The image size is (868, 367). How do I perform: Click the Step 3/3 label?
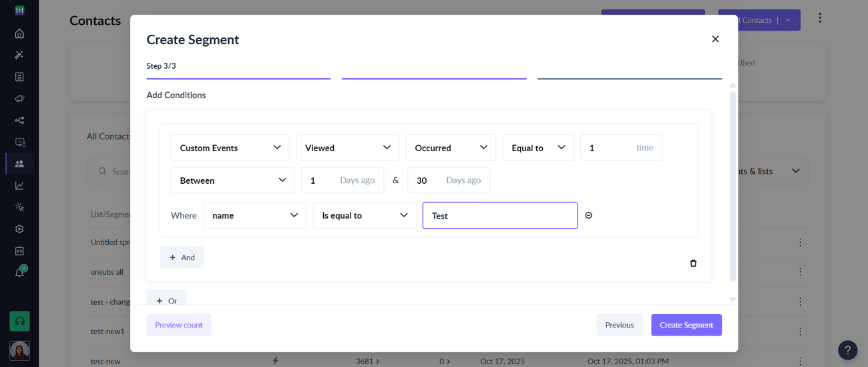161,66
